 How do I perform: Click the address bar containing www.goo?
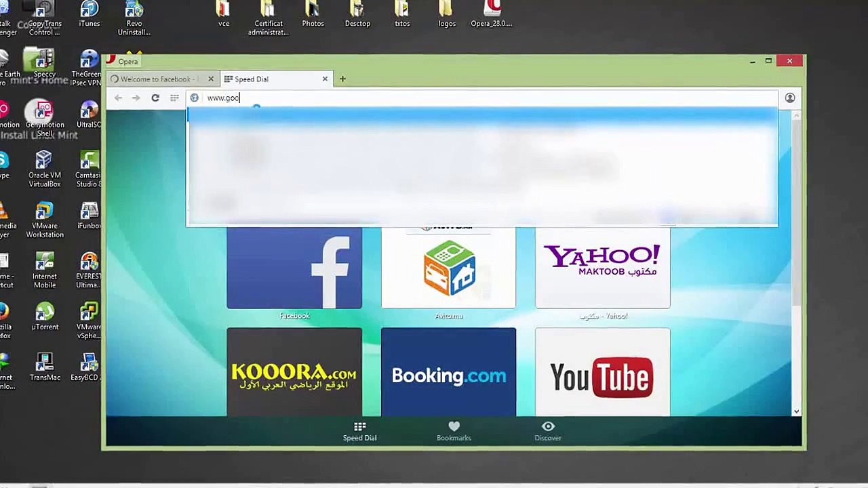point(481,98)
